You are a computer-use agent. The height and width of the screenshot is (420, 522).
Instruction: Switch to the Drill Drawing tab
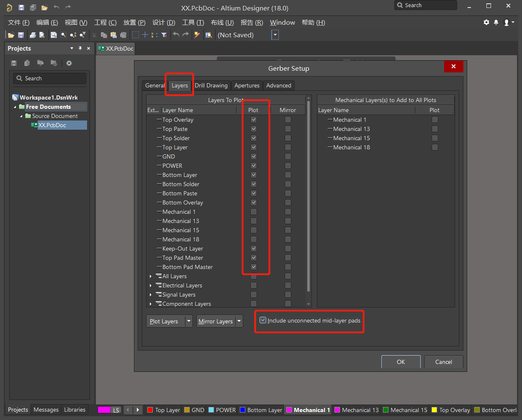pyautogui.click(x=211, y=85)
